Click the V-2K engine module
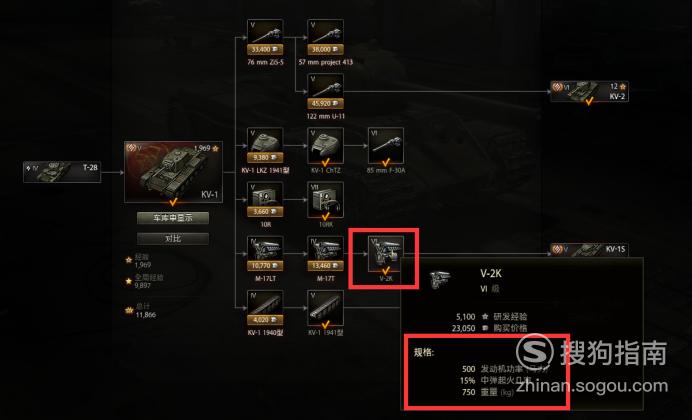The width and height of the screenshot is (692, 420). click(x=386, y=254)
